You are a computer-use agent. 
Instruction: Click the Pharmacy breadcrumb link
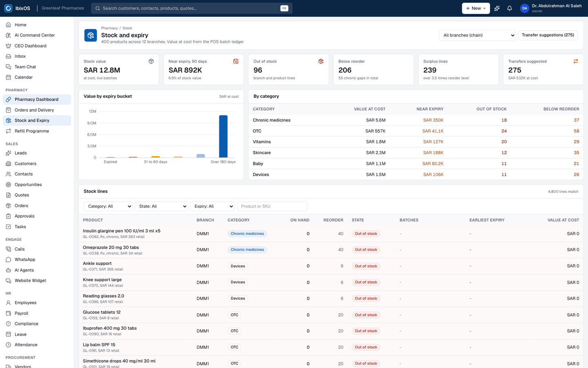[x=109, y=28]
